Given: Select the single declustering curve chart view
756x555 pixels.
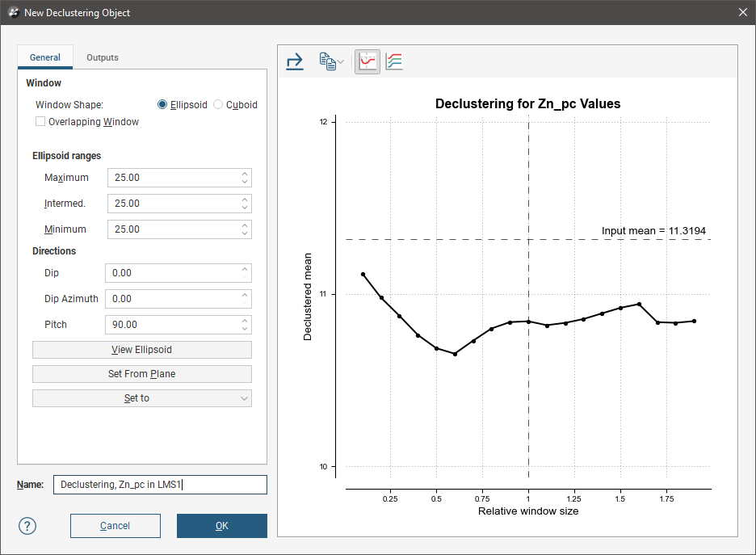Looking at the screenshot, I should pyautogui.click(x=367, y=61).
